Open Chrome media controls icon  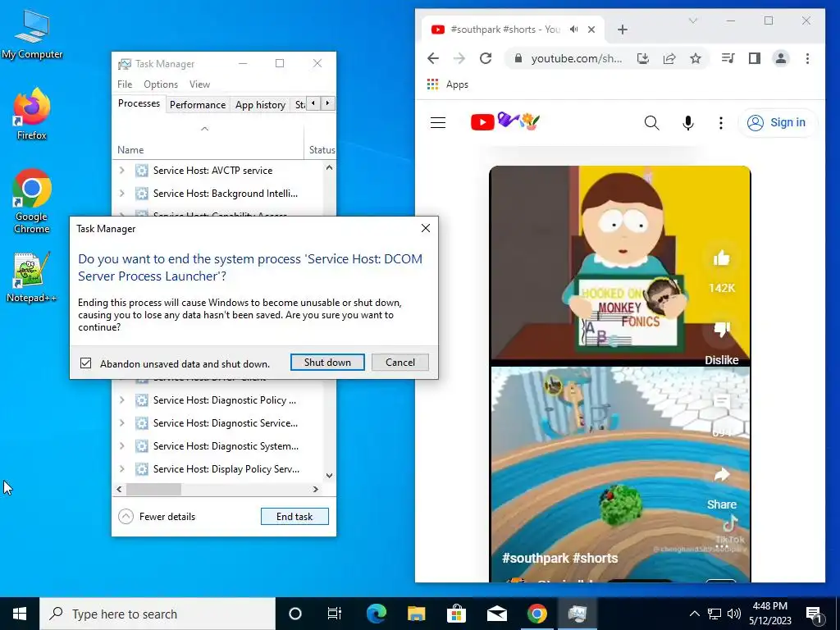tap(728, 58)
